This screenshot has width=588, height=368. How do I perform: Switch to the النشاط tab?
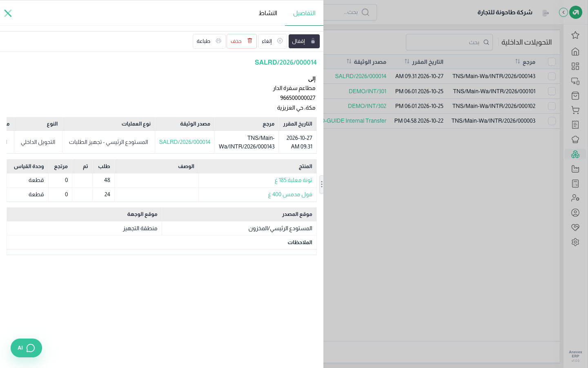(268, 13)
